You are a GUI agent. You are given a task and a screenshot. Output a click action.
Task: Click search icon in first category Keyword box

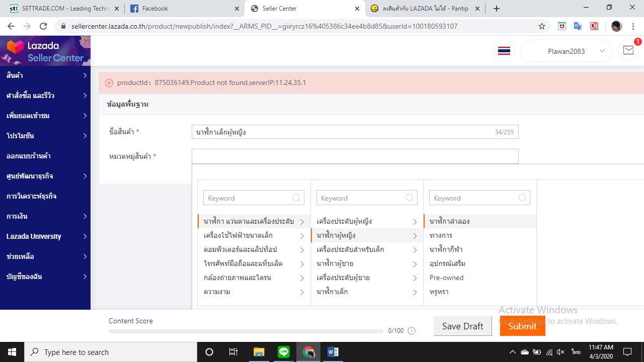click(297, 198)
